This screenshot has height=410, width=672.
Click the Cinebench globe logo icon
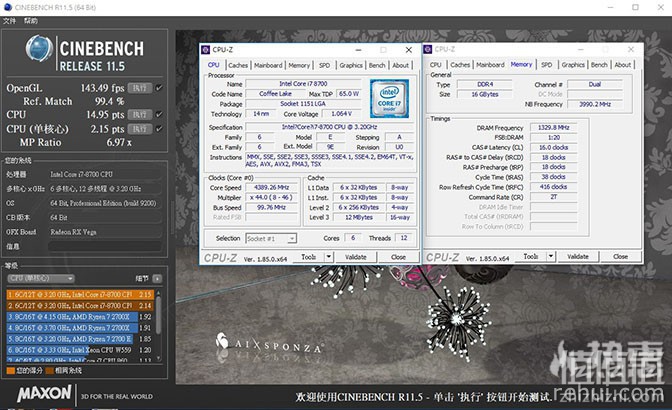click(39, 48)
